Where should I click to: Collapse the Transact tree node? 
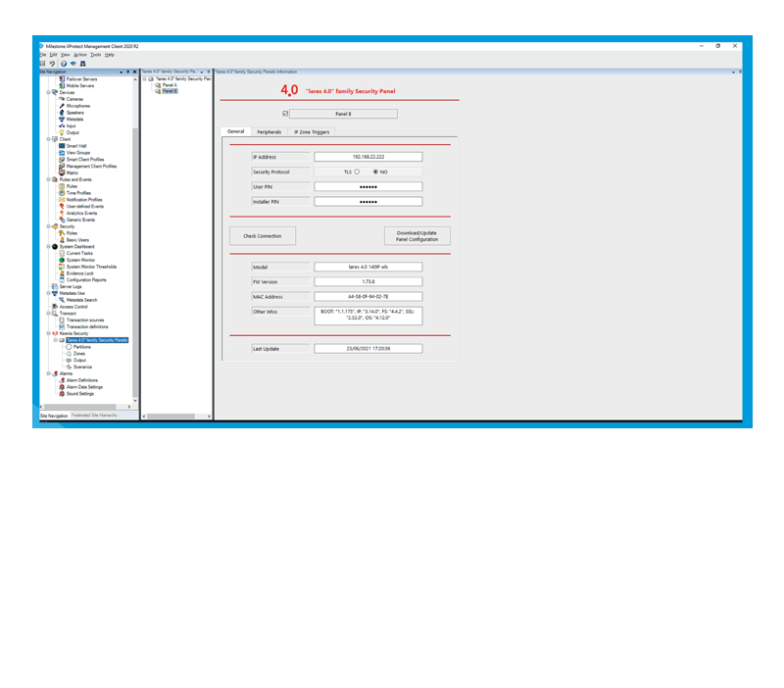48,313
